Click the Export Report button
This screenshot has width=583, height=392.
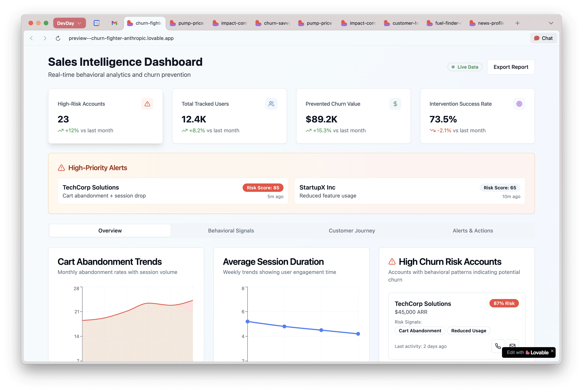[x=511, y=67]
